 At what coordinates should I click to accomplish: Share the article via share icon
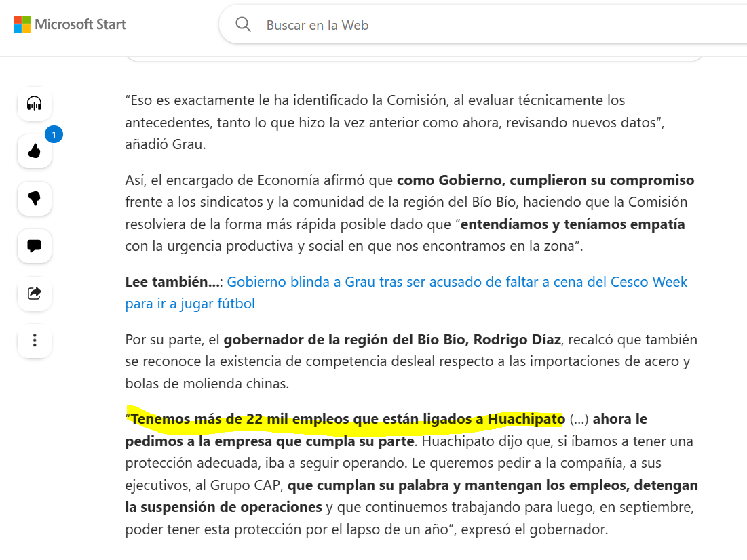(35, 293)
